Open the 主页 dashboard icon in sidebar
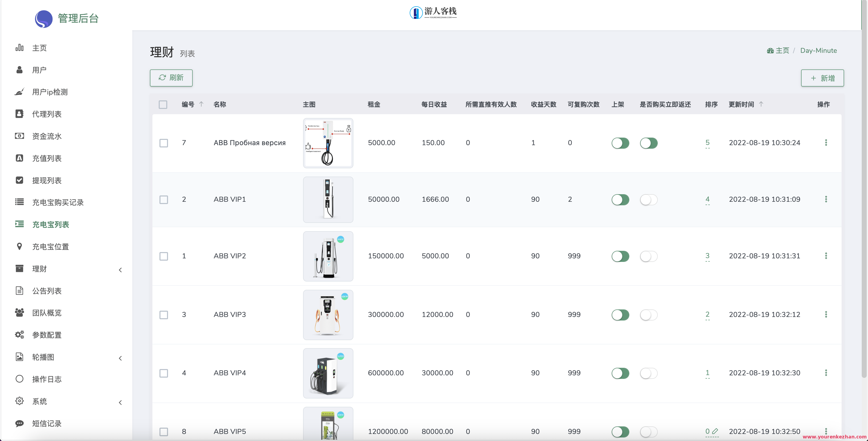868x441 pixels. (x=19, y=48)
